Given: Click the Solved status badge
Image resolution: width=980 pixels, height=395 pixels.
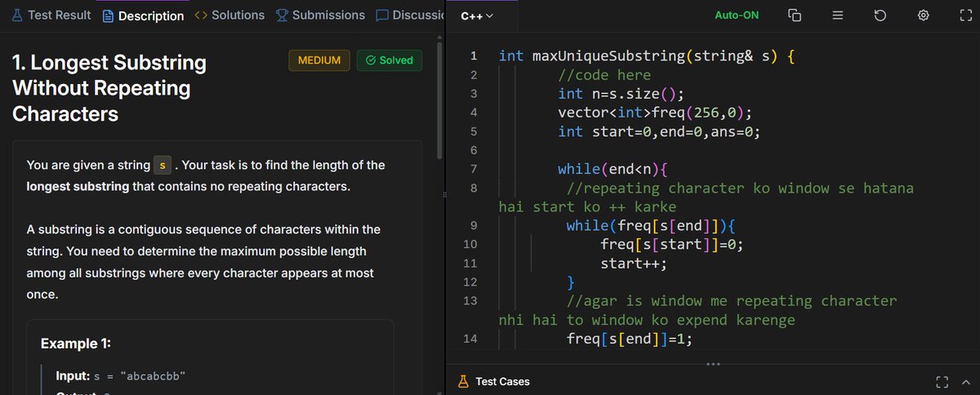Looking at the screenshot, I should coord(390,60).
